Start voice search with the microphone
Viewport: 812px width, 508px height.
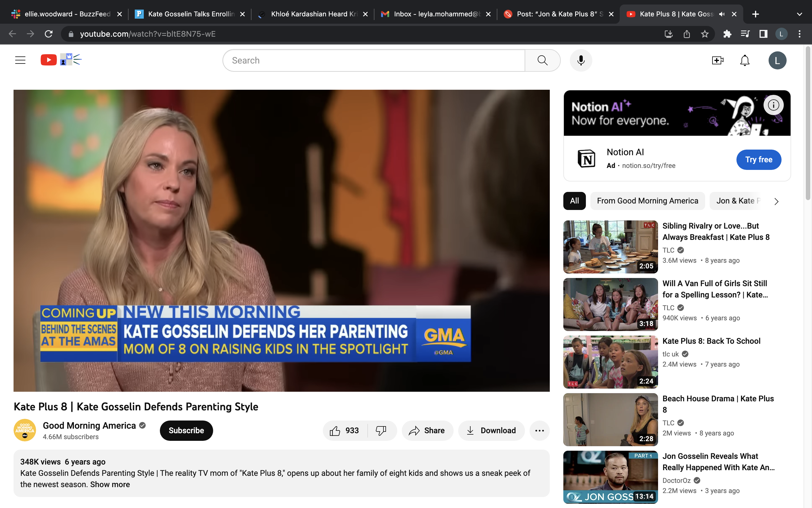[581, 60]
